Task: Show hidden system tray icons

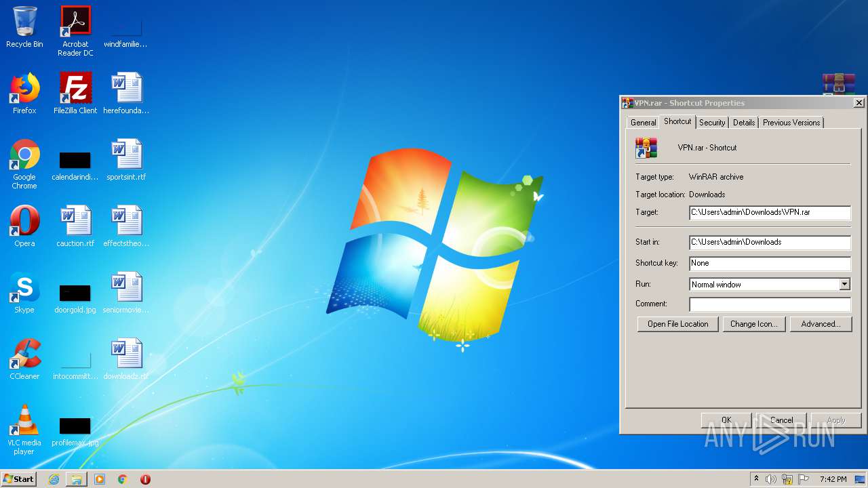Action: point(756,479)
